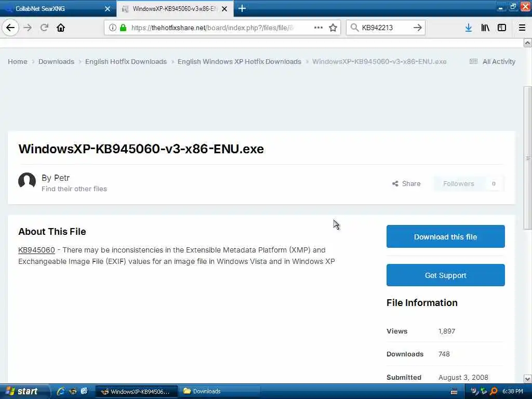Open the KB945060 article link
The image size is (532, 399).
pos(36,250)
